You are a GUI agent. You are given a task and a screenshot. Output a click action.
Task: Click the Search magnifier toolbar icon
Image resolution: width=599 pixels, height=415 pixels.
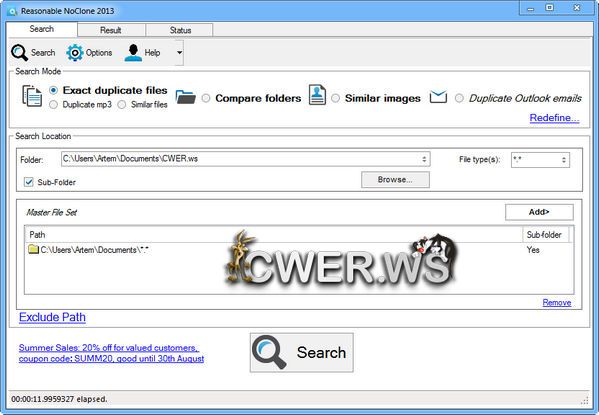pos(19,53)
